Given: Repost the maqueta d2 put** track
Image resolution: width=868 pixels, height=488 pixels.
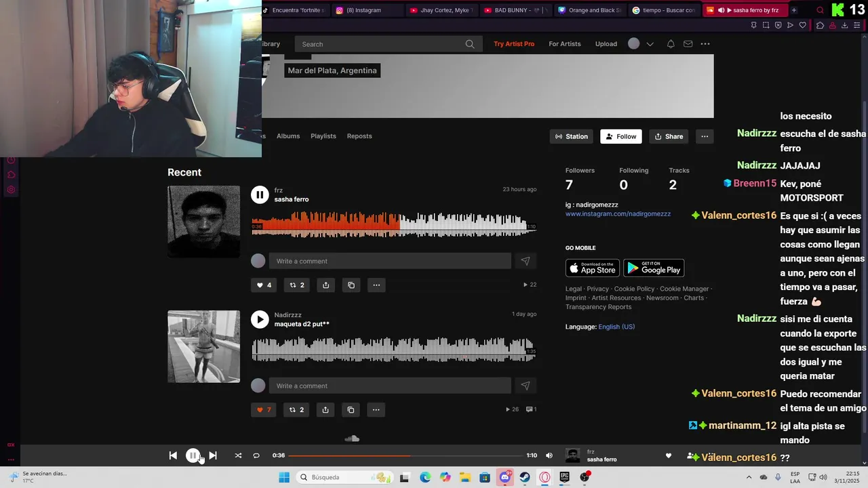Looking at the screenshot, I should tap(297, 410).
